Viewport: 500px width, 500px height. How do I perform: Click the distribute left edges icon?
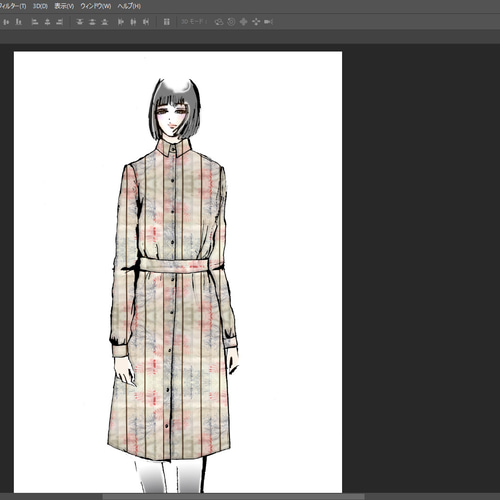pyautogui.click(x=121, y=22)
